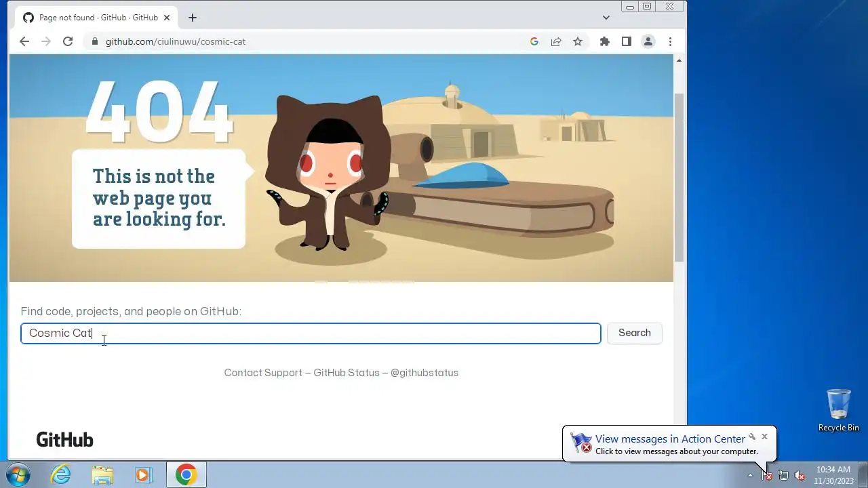Screen dimensions: 868x488
Task: Open the Contact Support link
Action: pos(263,373)
